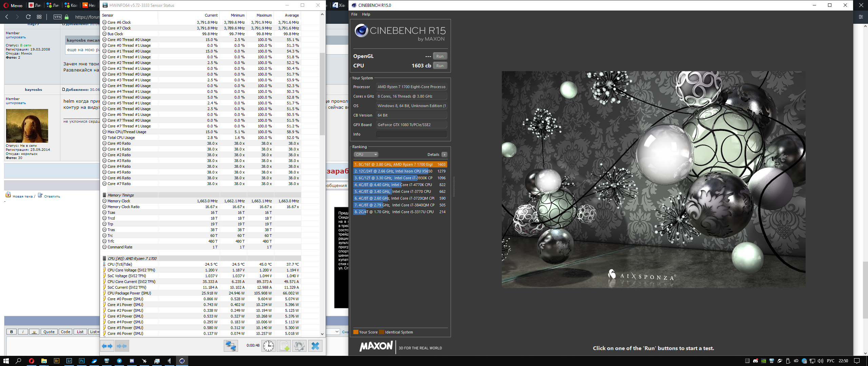
Task: Click the Telegram icon in the taskbar
Action: pos(119,361)
